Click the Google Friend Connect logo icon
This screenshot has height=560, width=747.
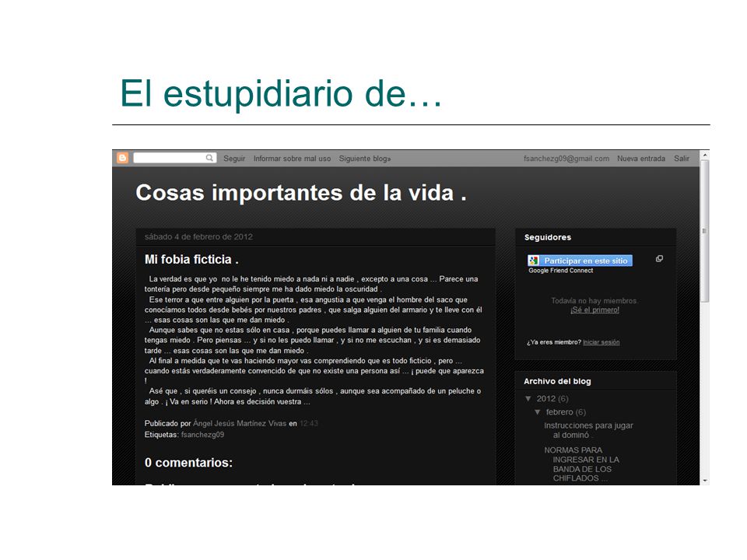[533, 261]
